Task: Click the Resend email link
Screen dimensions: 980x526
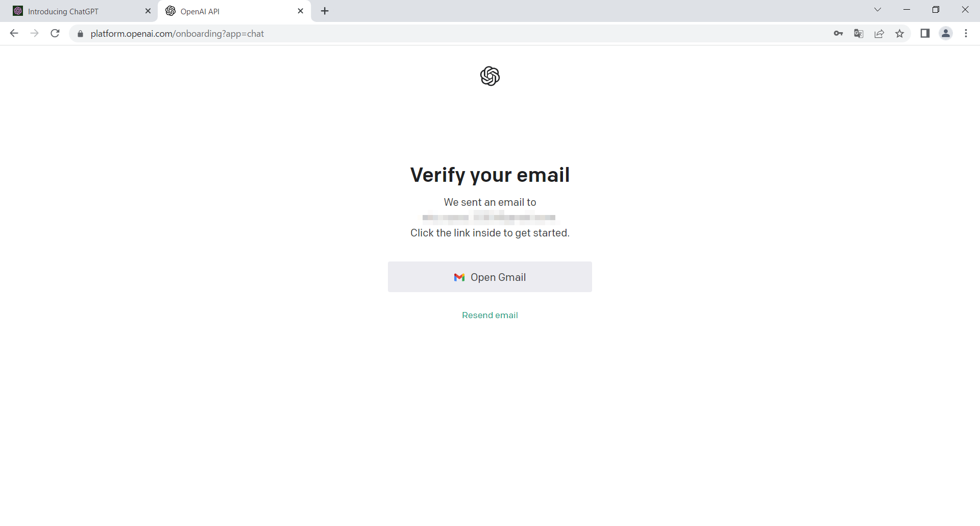Action: pos(490,315)
